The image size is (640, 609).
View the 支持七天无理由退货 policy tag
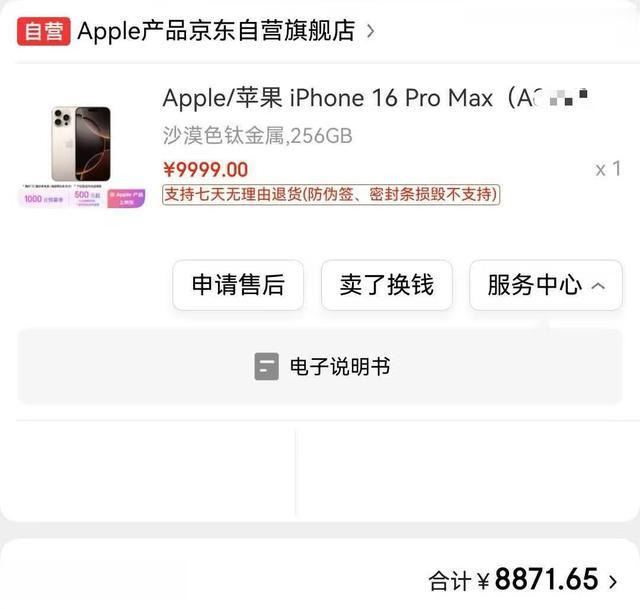pos(331,194)
